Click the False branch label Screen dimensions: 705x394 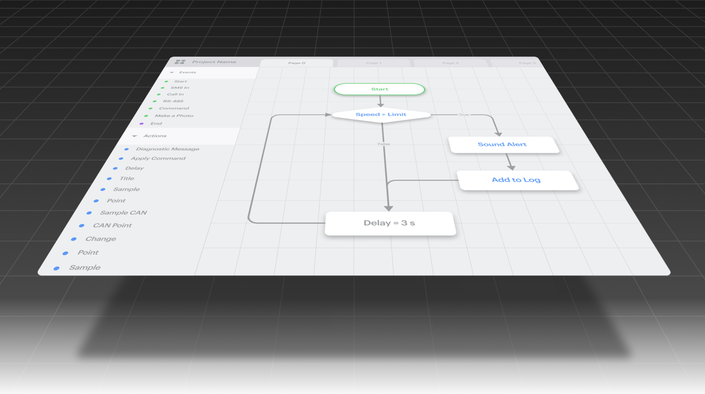pos(384,144)
